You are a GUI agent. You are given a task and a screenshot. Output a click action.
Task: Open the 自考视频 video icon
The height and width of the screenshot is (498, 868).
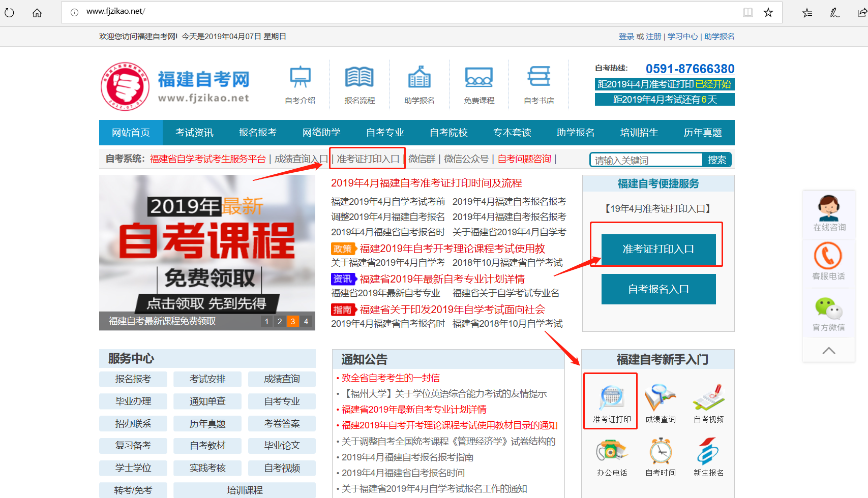click(708, 399)
